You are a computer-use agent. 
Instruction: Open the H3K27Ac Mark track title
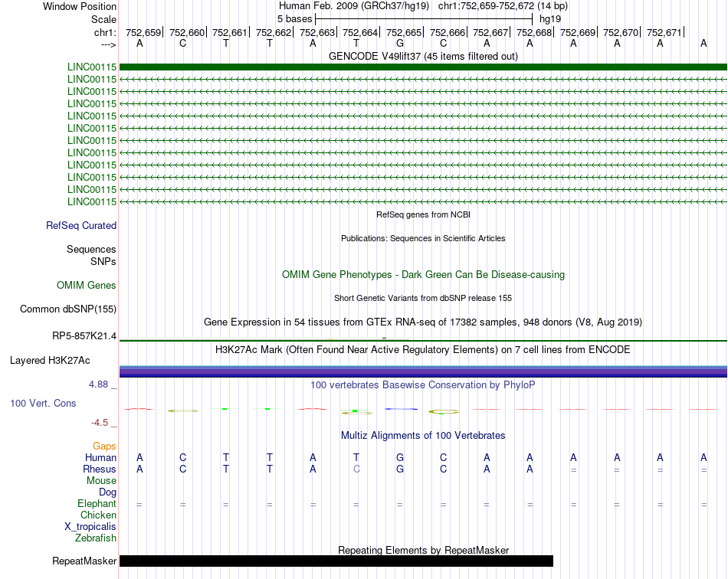point(423,349)
